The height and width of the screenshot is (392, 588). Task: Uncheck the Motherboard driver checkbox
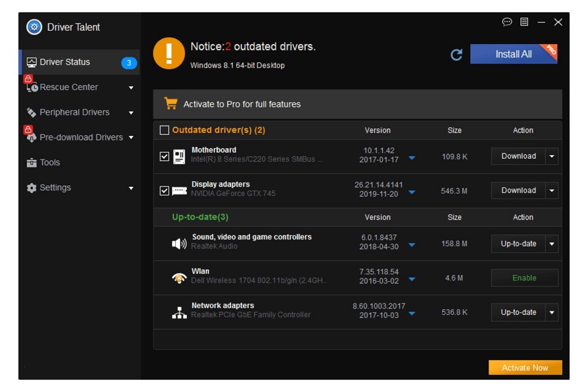[164, 157]
